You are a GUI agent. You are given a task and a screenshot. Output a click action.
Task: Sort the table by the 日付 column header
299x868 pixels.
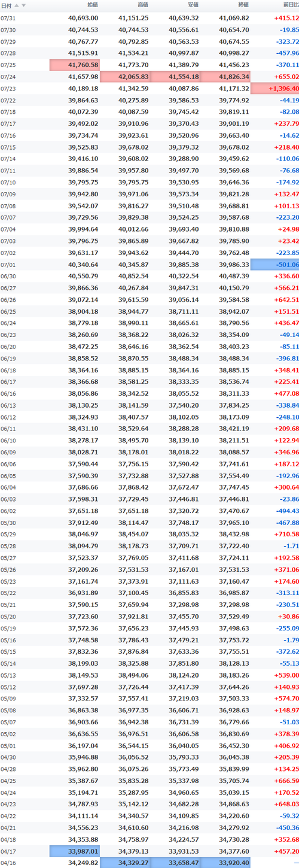6,5
